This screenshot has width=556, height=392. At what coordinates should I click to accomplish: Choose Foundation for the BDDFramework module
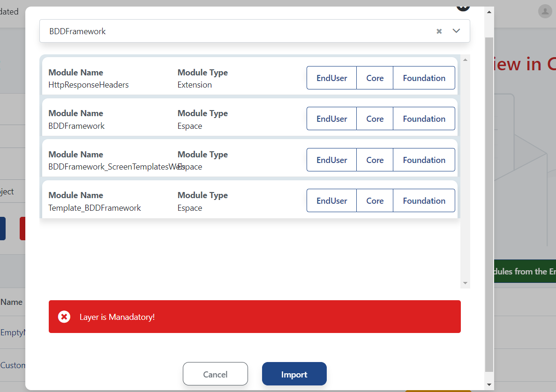pos(424,119)
